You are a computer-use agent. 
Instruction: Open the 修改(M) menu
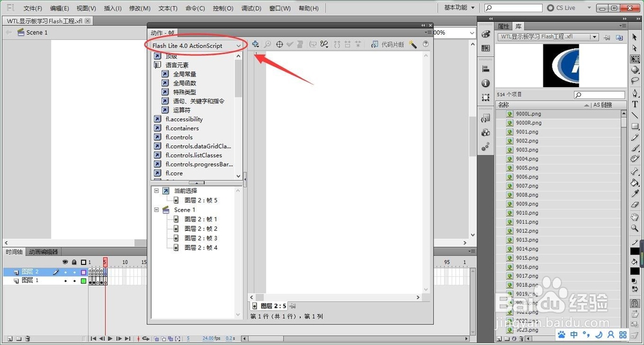[140, 8]
